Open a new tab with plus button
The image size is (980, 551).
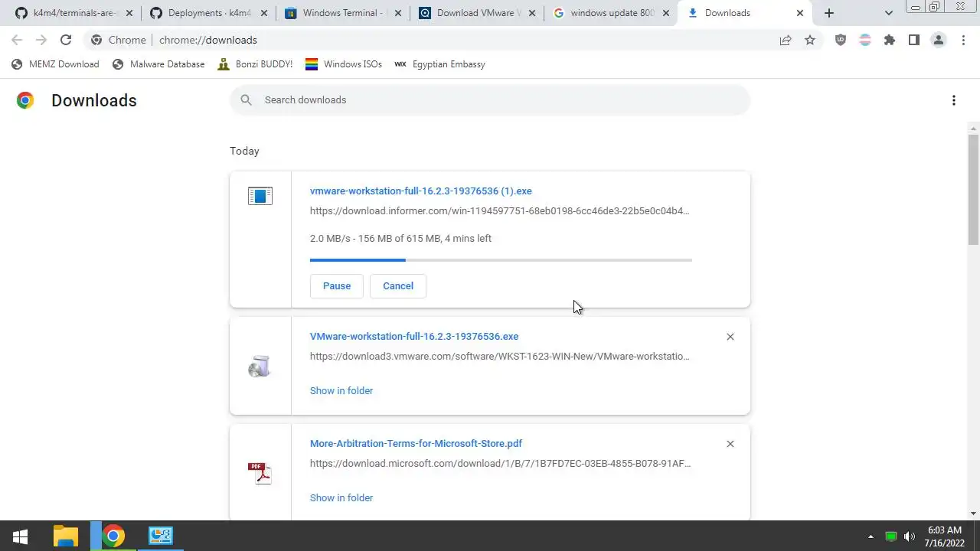coord(829,13)
